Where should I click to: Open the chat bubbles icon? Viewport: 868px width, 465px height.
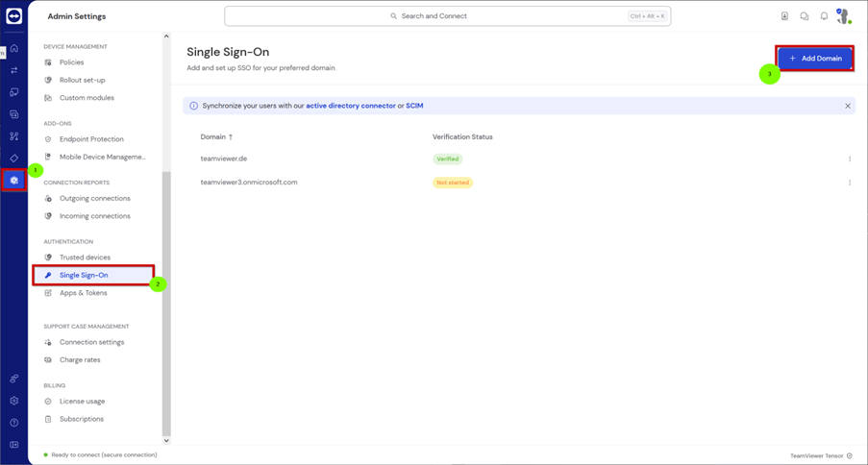pyautogui.click(x=805, y=16)
